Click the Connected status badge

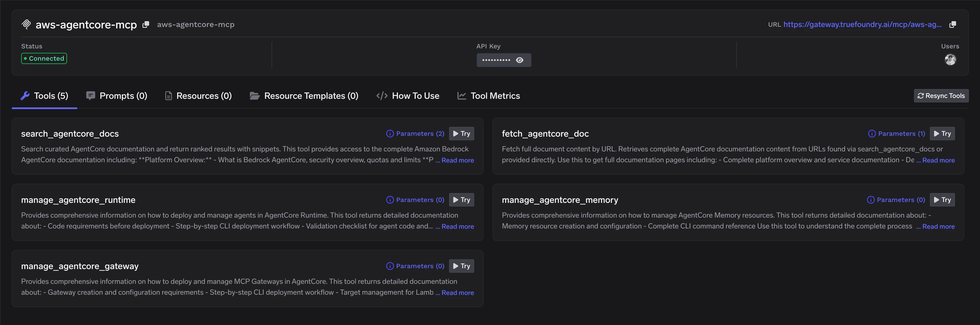pos(44,58)
